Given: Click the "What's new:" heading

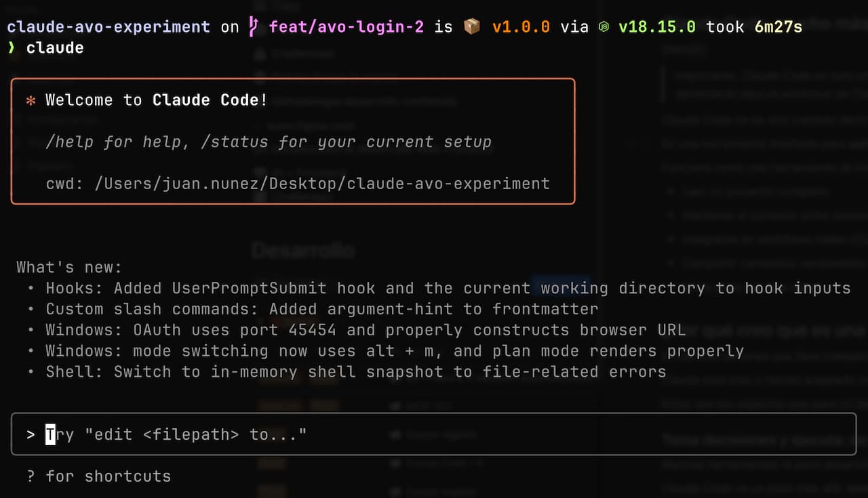Looking at the screenshot, I should coord(69,267).
